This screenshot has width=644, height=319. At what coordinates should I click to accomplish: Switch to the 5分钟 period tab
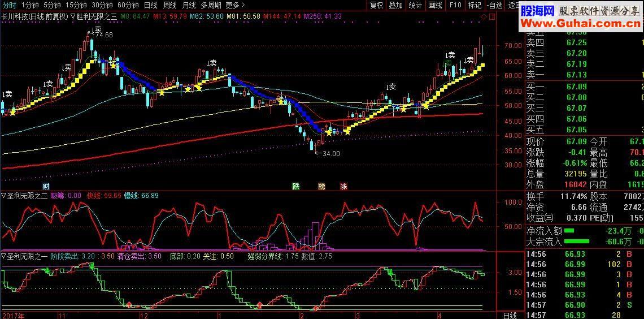(x=52, y=5)
